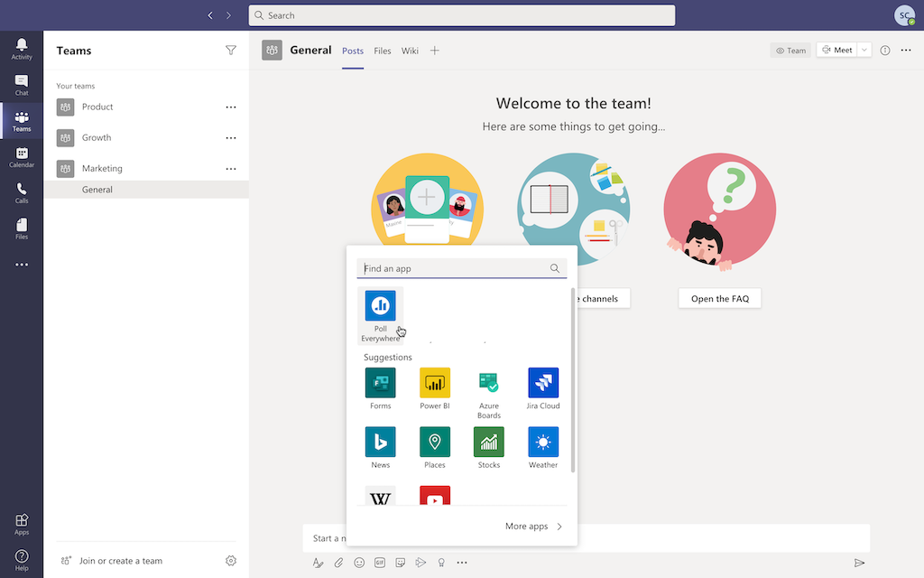
Task: Select the Teams icon in the left rail
Action: click(x=22, y=121)
